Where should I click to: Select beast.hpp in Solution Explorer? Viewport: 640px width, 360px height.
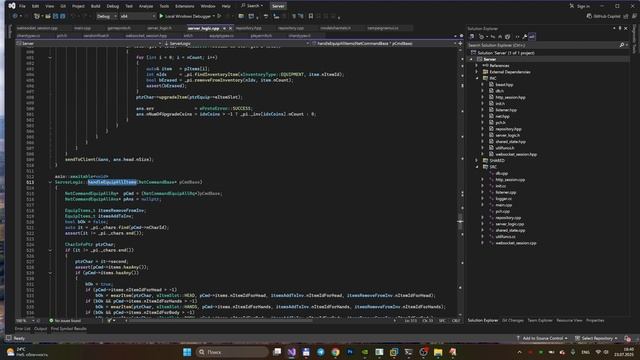tap(504, 84)
